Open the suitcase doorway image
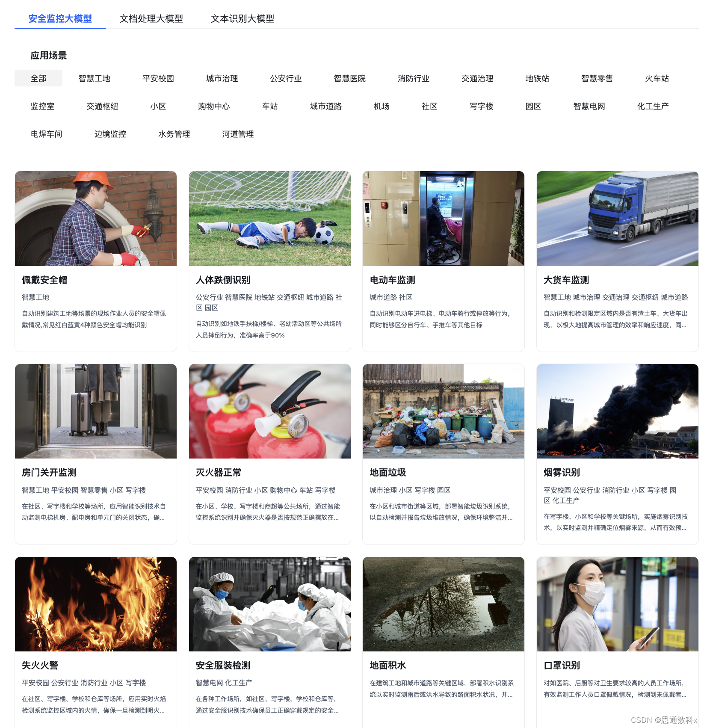704x728 pixels. coord(96,411)
